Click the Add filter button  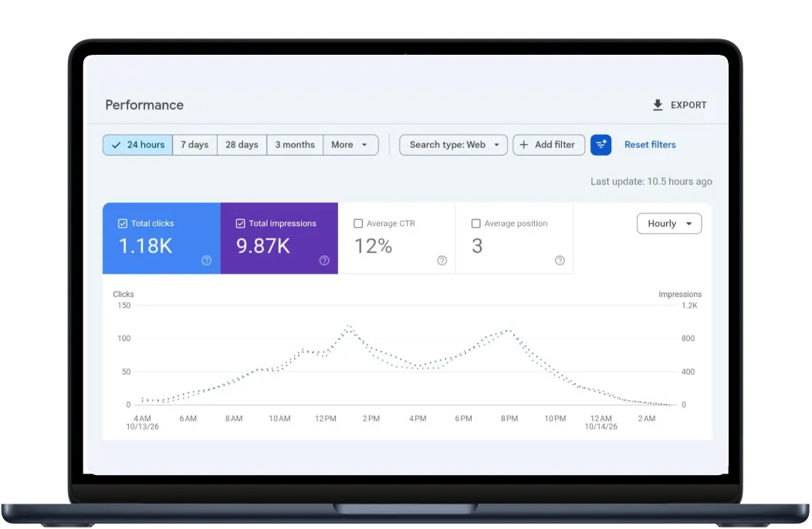coord(549,145)
